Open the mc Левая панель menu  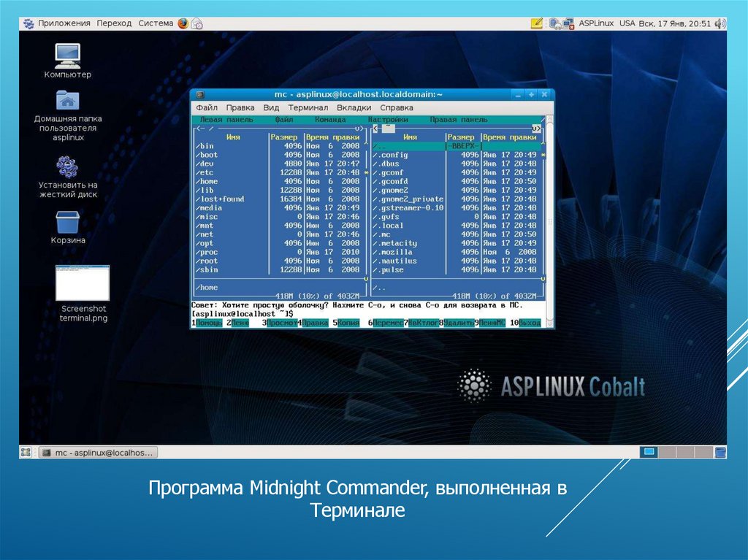point(226,120)
